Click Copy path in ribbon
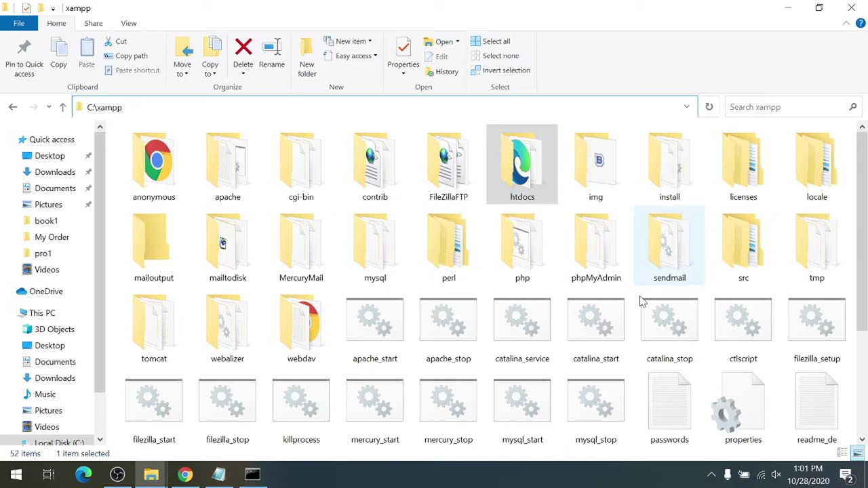The width and height of the screenshot is (868, 488). [125, 56]
